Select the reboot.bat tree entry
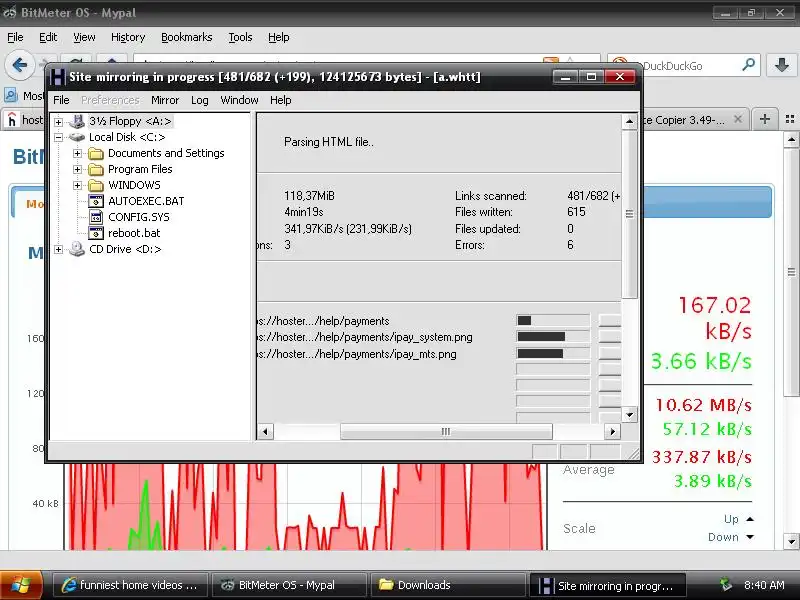Screen dimensions: 800x600 pyautogui.click(x=134, y=233)
